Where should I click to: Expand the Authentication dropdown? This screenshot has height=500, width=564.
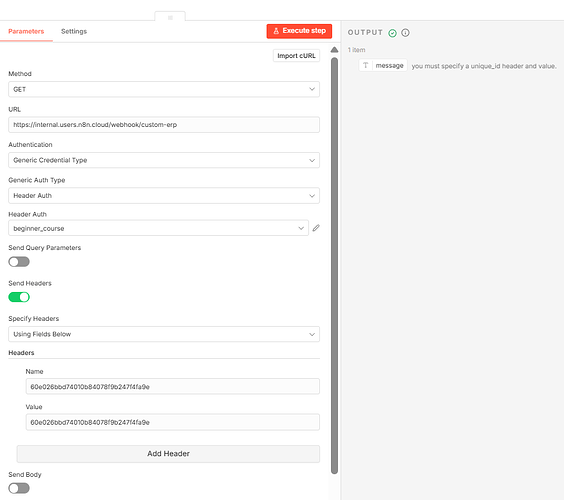coord(164,160)
